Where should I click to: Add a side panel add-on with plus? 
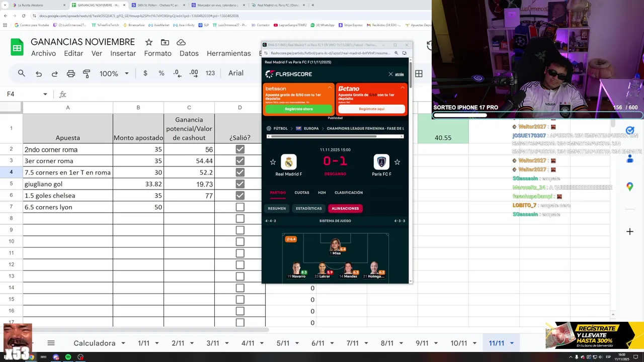pyautogui.click(x=629, y=231)
